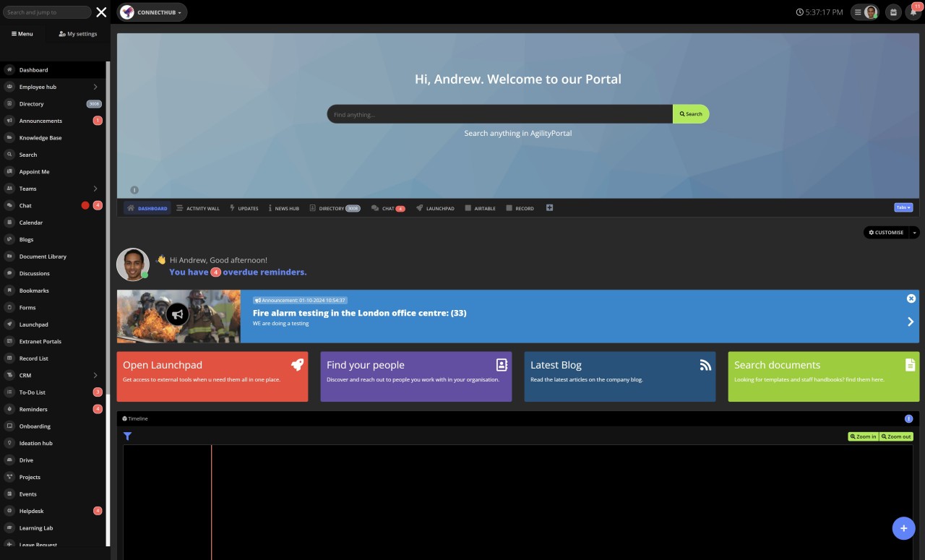Click the filter icon in the Timeline panel
The width and height of the screenshot is (925, 560).
(128, 436)
